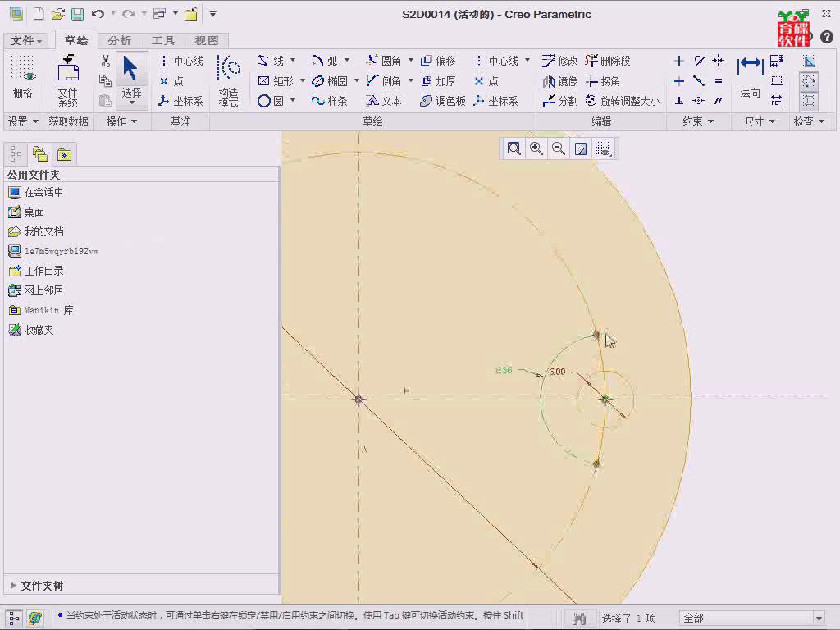Open a file with the folder icon
Screen dimensions: 840x630
(58, 14)
